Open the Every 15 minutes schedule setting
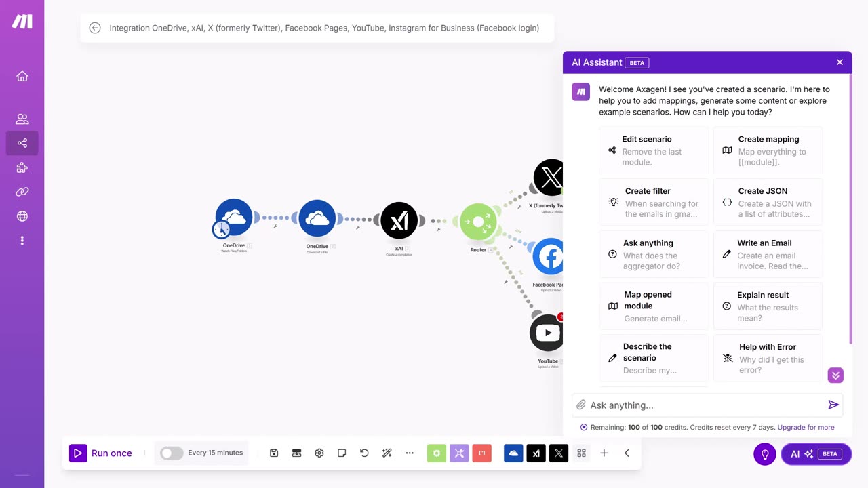Screen dimensions: 868x488 tap(215, 453)
